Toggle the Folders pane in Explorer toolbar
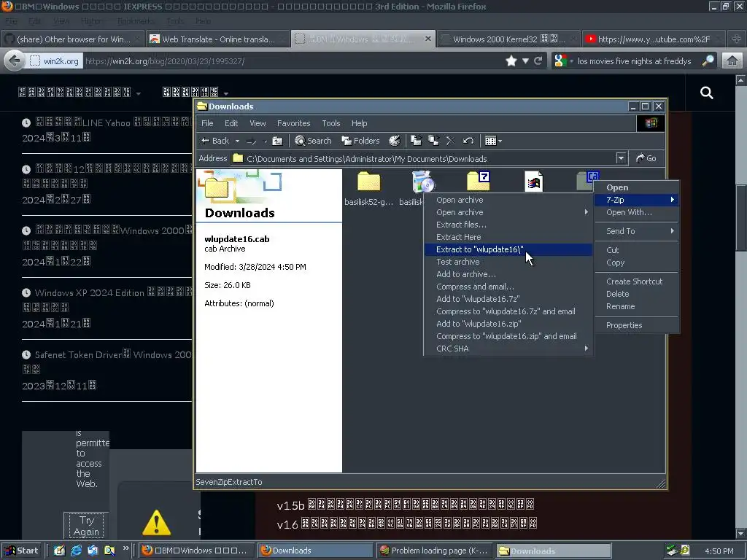 tap(360, 141)
